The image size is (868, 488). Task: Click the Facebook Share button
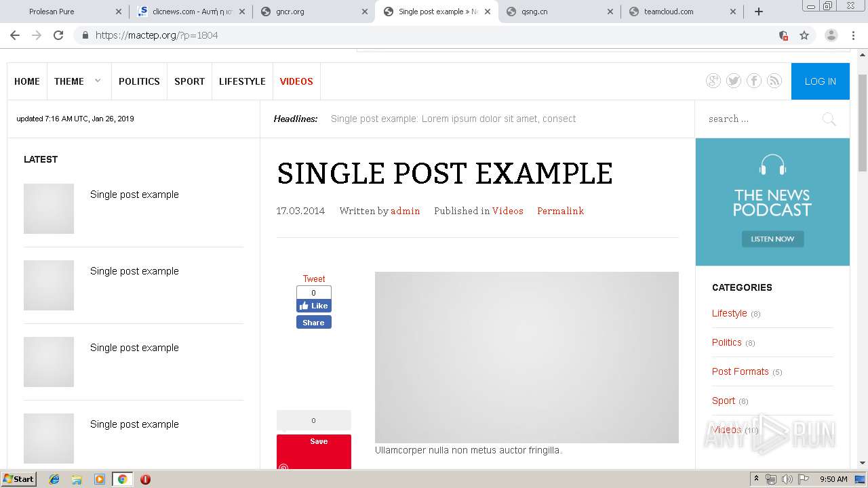click(314, 323)
